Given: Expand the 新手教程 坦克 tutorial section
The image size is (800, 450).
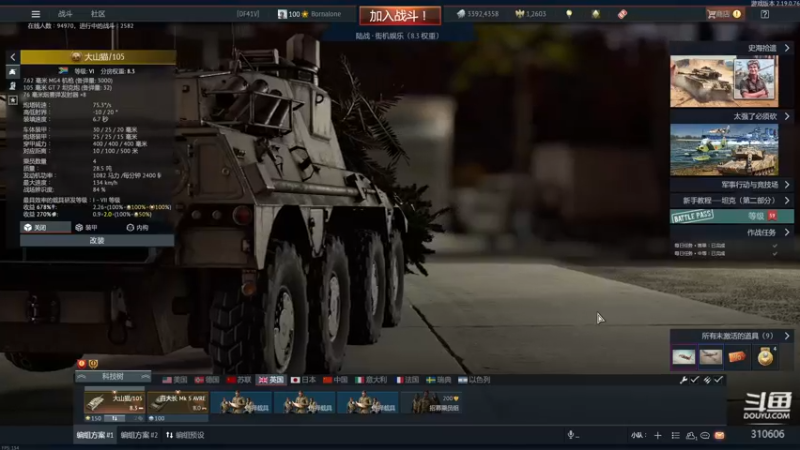Looking at the screenshot, I should (x=731, y=201).
